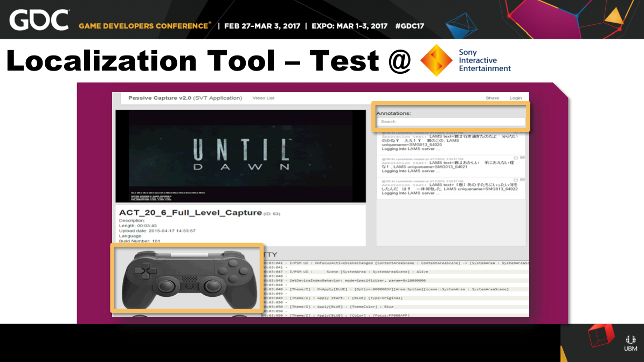Focus the Annotations Search field
644x362 pixels.
(x=451, y=122)
